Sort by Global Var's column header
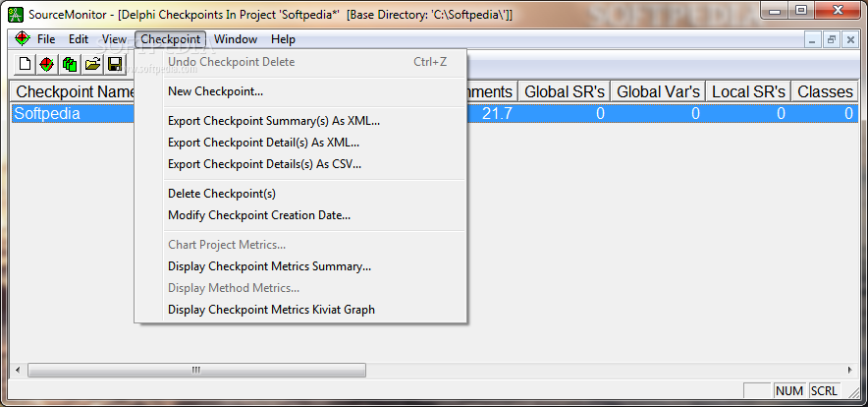868x407 pixels. click(658, 91)
